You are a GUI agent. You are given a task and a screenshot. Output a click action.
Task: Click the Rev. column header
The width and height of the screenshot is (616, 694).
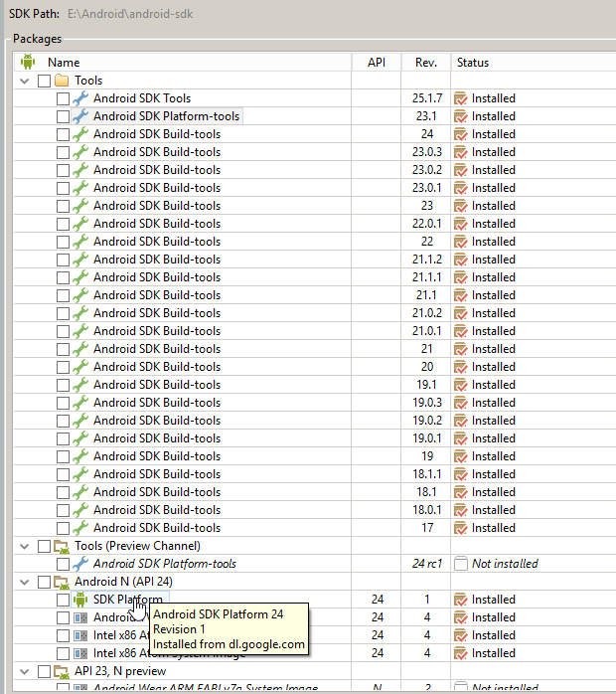(x=426, y=63)
